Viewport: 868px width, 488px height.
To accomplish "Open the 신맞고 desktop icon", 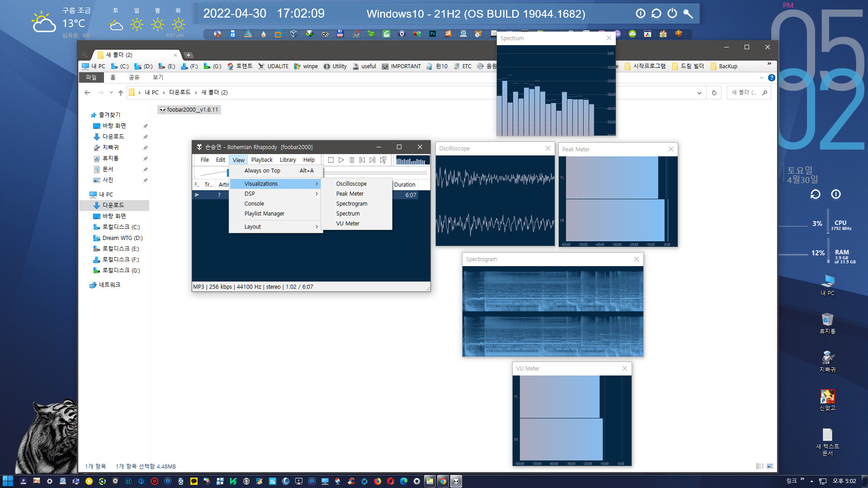I will tap(827, 400).
